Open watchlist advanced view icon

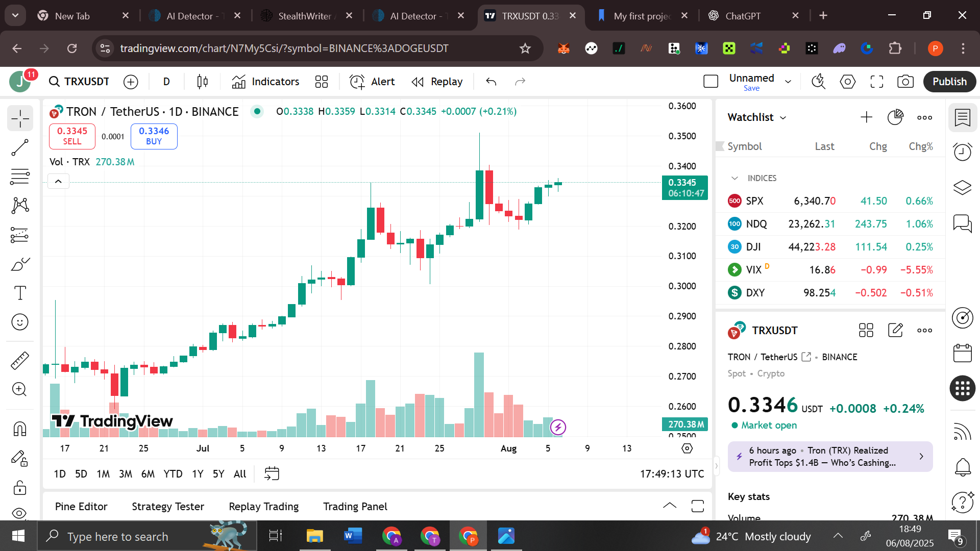[895, 117]
